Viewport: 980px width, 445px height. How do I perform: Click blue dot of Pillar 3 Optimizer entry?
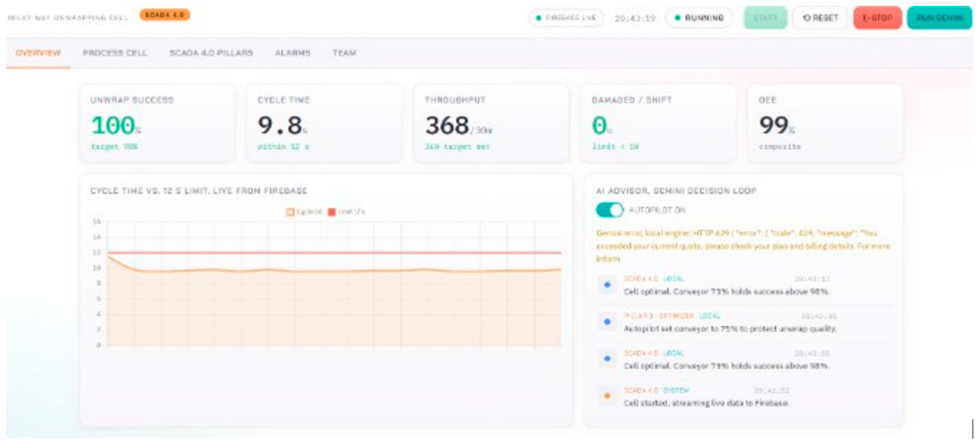(607, 321)
